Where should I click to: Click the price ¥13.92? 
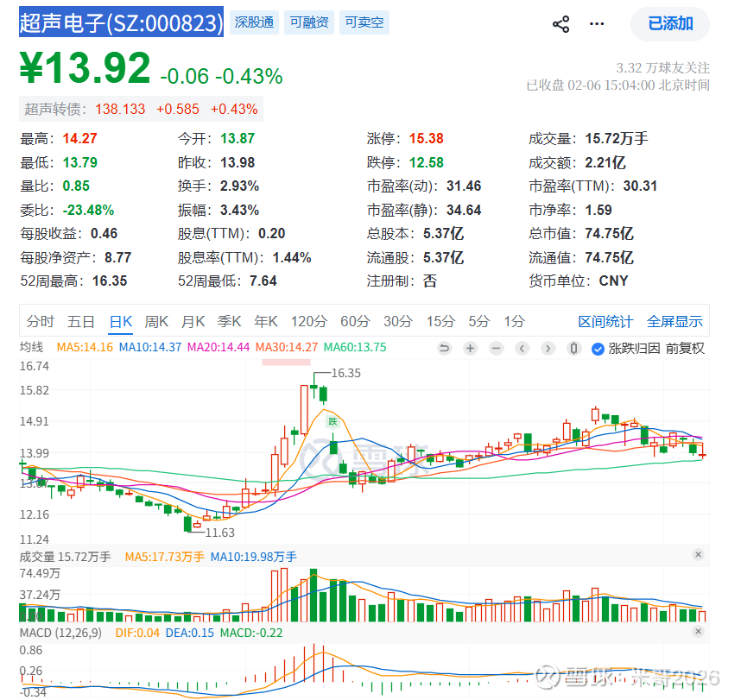point(85,68)
